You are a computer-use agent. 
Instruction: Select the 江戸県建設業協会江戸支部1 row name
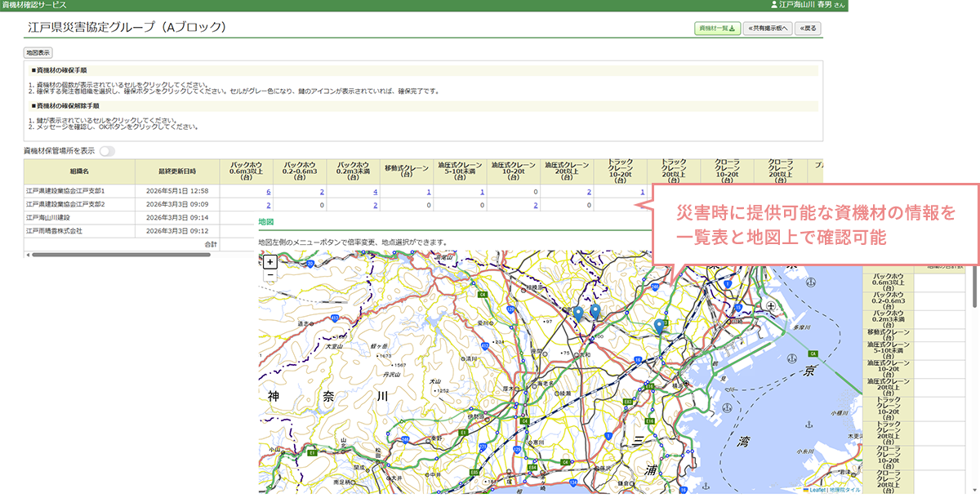(65, 191)
